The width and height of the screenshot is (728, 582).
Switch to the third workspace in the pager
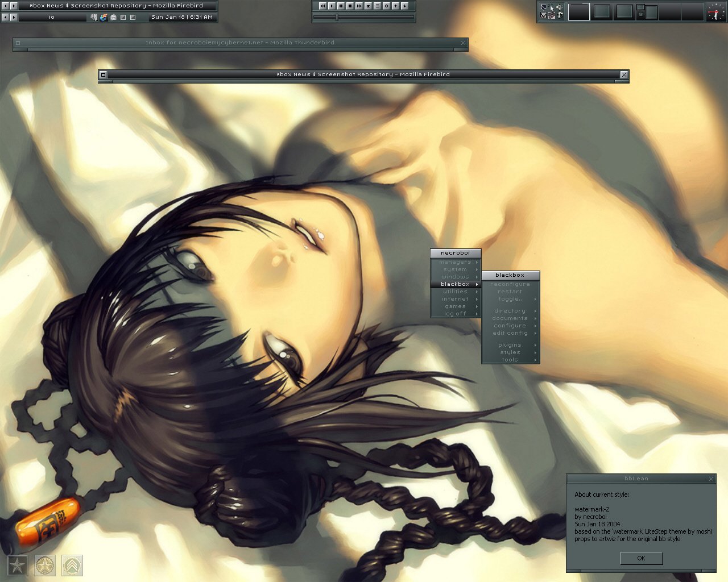(x=624, y=11)
